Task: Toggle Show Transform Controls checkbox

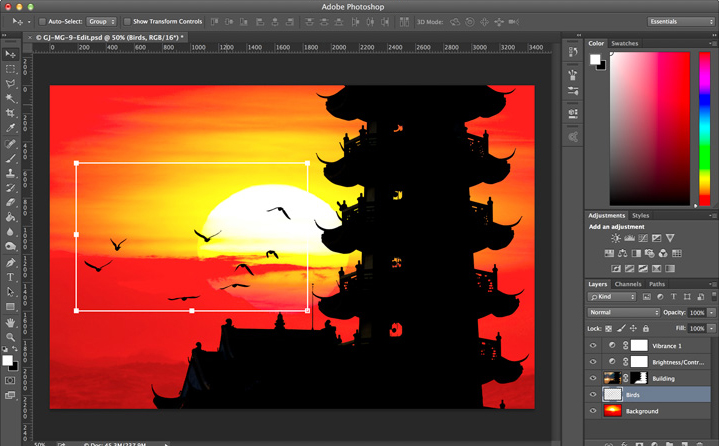Action: (127, 21)
